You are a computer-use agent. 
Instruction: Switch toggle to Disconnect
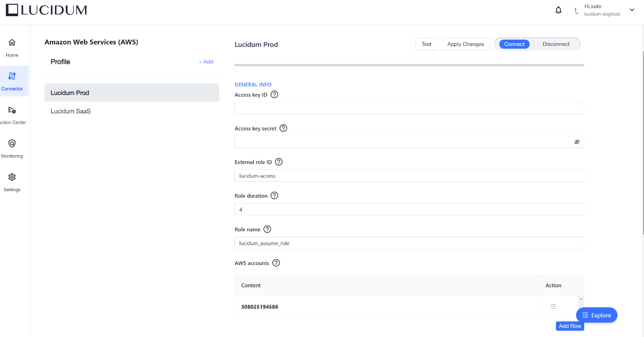point(556,44)
